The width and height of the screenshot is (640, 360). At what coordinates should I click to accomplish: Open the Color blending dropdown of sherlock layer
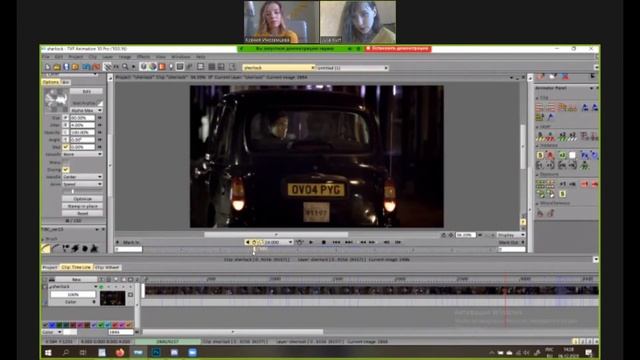(73, 302)
